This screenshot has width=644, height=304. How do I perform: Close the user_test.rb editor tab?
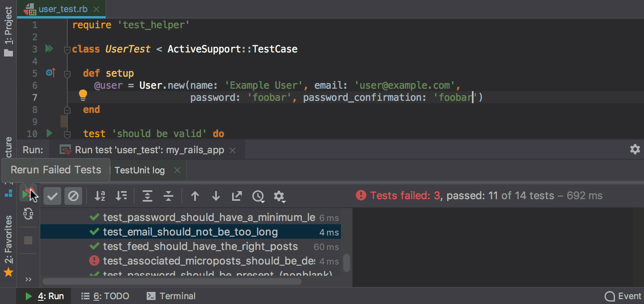[96, 9]
